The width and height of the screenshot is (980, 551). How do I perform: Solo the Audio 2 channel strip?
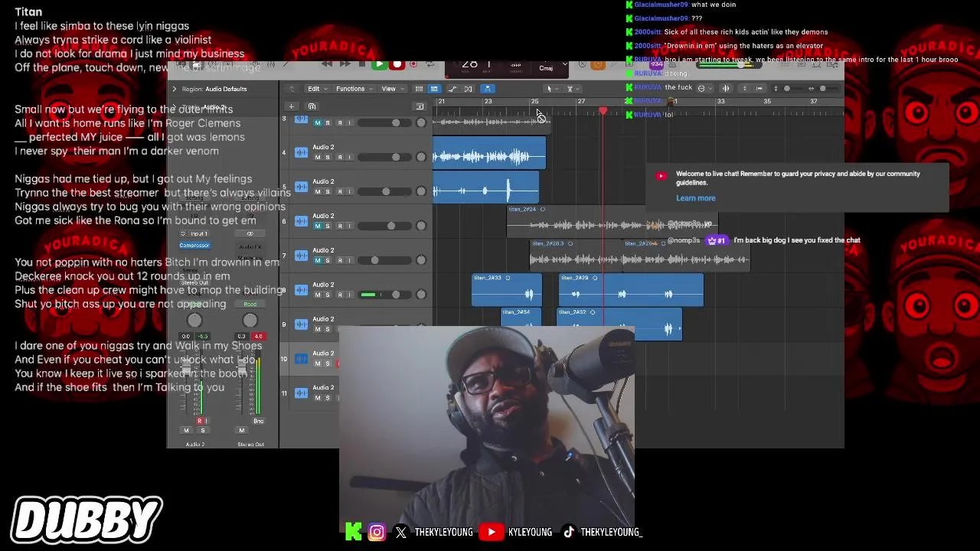click(x=203, y=430)
